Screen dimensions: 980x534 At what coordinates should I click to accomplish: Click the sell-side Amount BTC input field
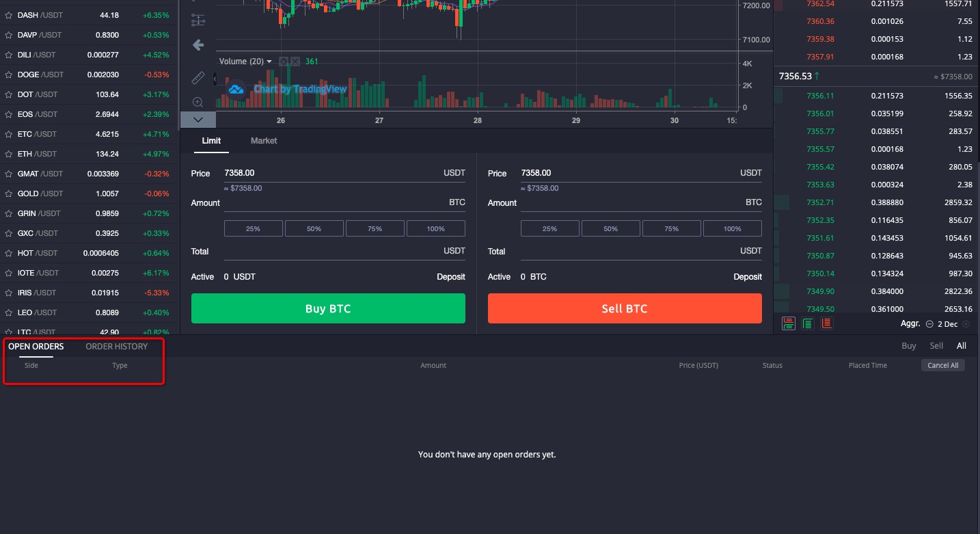click(629, 203)
